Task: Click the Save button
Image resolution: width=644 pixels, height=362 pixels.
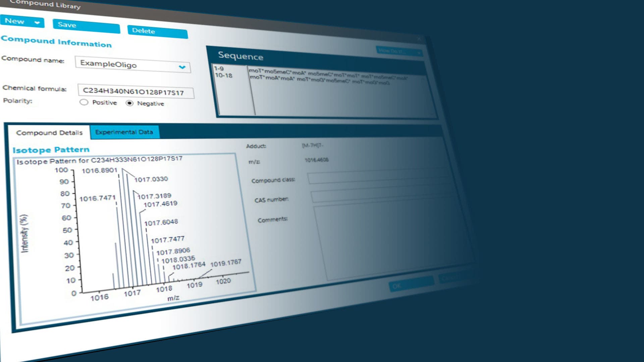Action: point(86,26)
